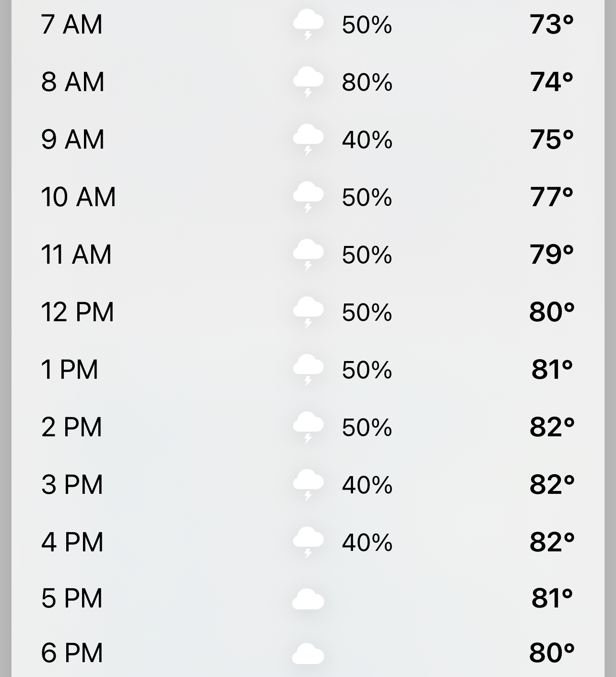Select the 3 PM hour label
The height and width of the screenshot is (677, 616).
(x=72, y=485)
